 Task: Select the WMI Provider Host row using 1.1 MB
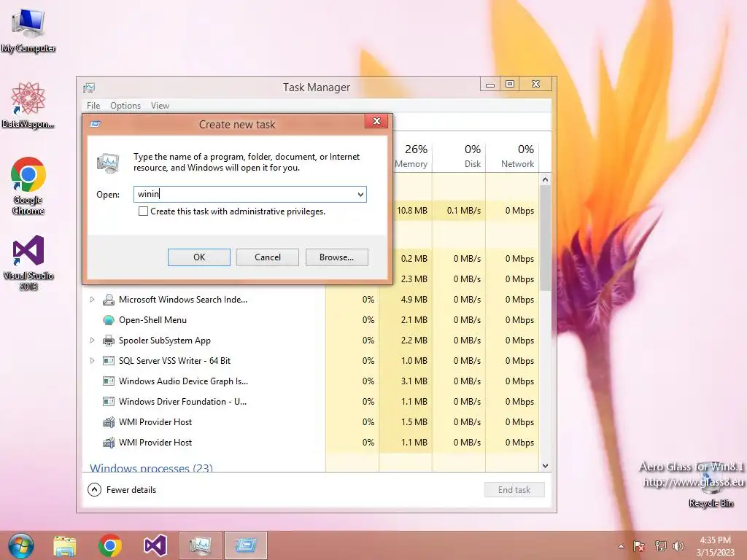[x=311, y=443]
